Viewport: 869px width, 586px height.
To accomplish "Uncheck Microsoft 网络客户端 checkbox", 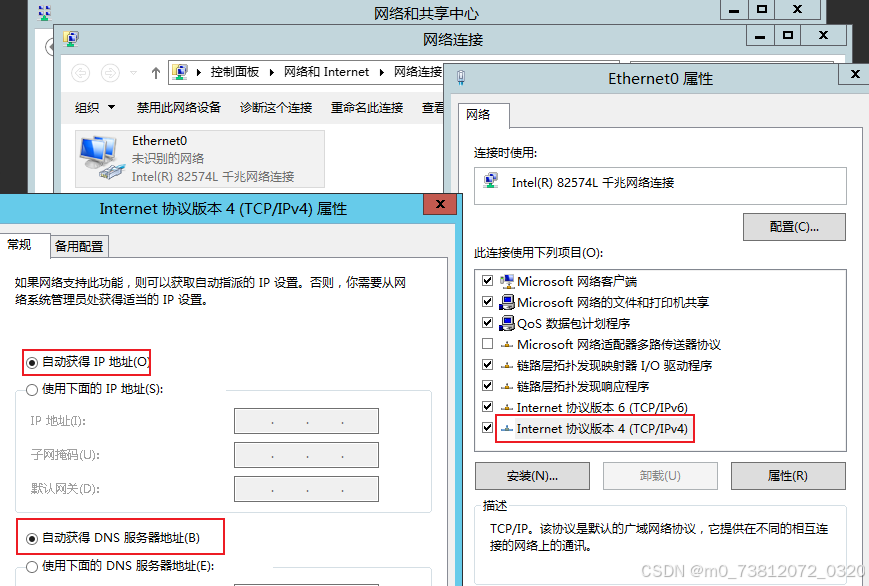I will pyautogui.click(x=488, y=281).
